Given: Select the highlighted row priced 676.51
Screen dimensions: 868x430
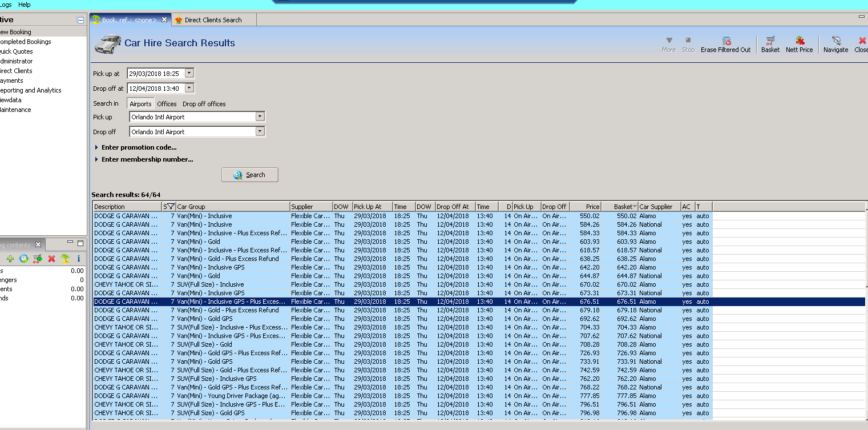Looking at the screenshot, I should 479,302.
